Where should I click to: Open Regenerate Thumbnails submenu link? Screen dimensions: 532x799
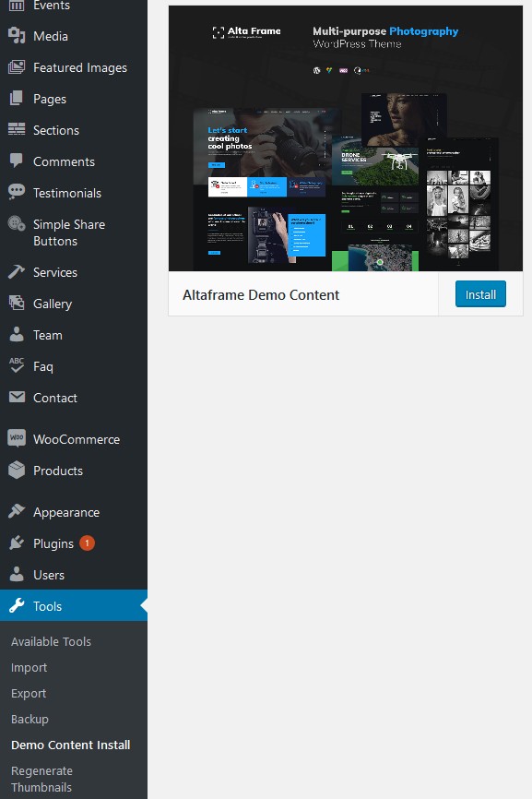pos(41,779)
